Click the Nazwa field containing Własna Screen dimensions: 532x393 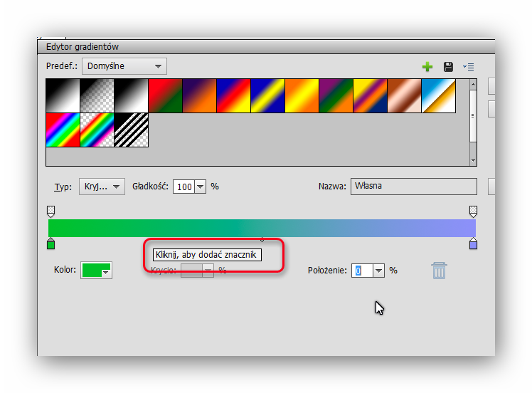(414, 186)
